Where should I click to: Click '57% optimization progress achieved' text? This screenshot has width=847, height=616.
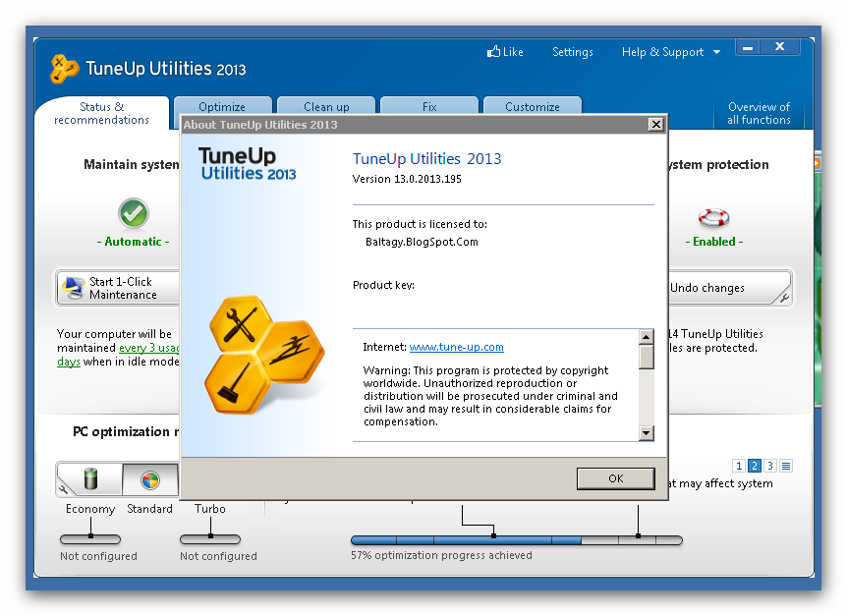441,555
